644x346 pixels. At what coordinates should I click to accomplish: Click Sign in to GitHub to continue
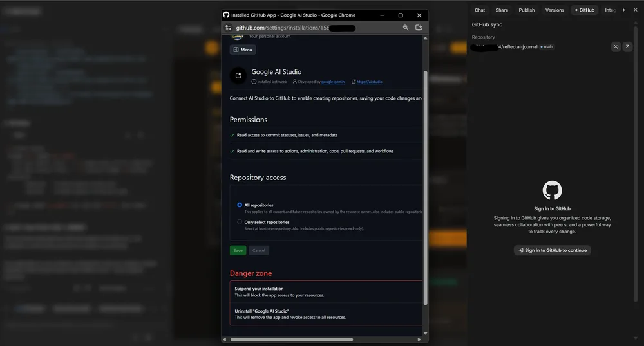point(552,250)
